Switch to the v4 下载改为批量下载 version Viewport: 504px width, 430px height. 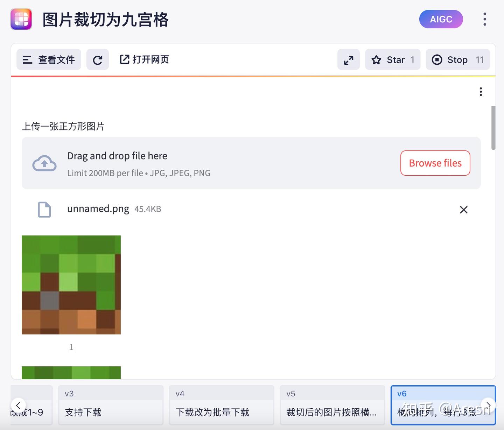point(221,404)
